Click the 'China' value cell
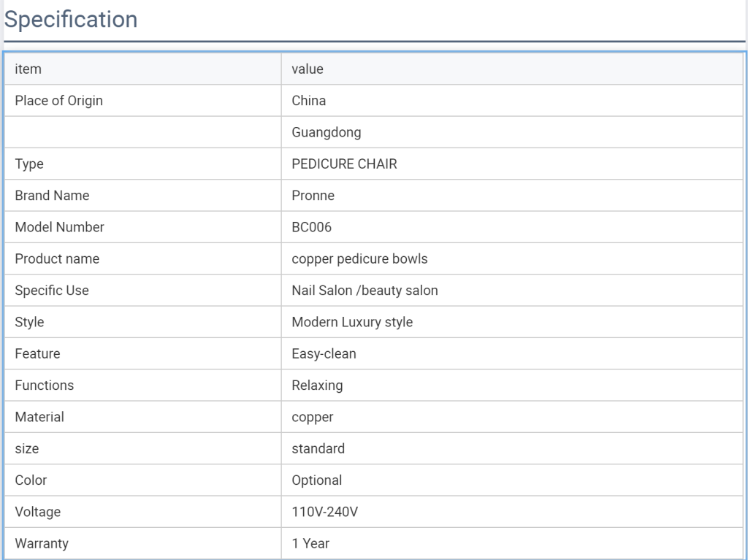The image size is (748, 560). pos(512,101)
